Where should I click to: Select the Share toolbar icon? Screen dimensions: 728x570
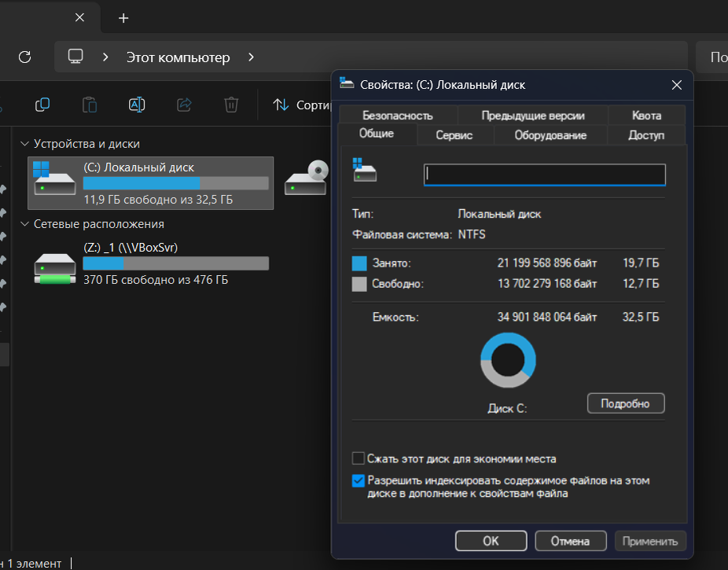click(x=184, y=105)
